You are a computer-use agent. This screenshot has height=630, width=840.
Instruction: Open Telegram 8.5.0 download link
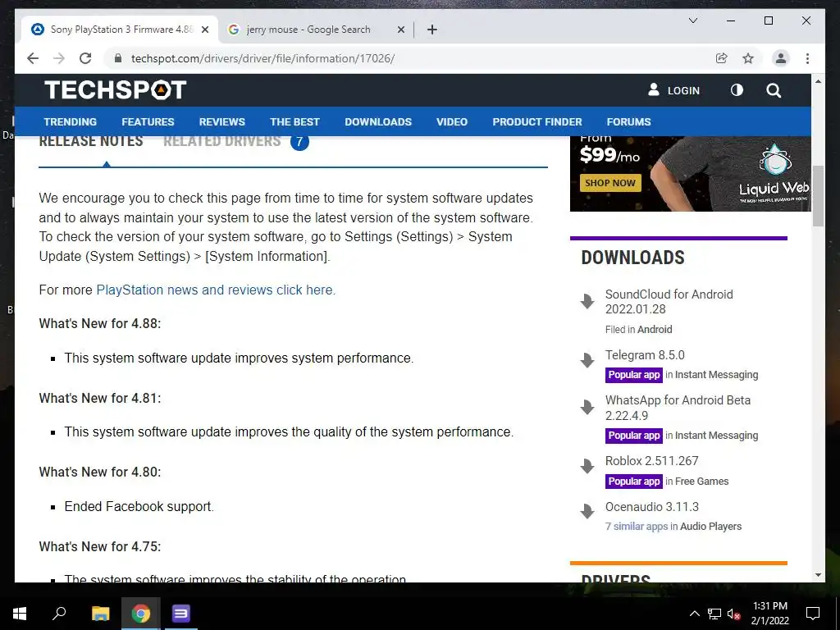[x=645, y=355]
